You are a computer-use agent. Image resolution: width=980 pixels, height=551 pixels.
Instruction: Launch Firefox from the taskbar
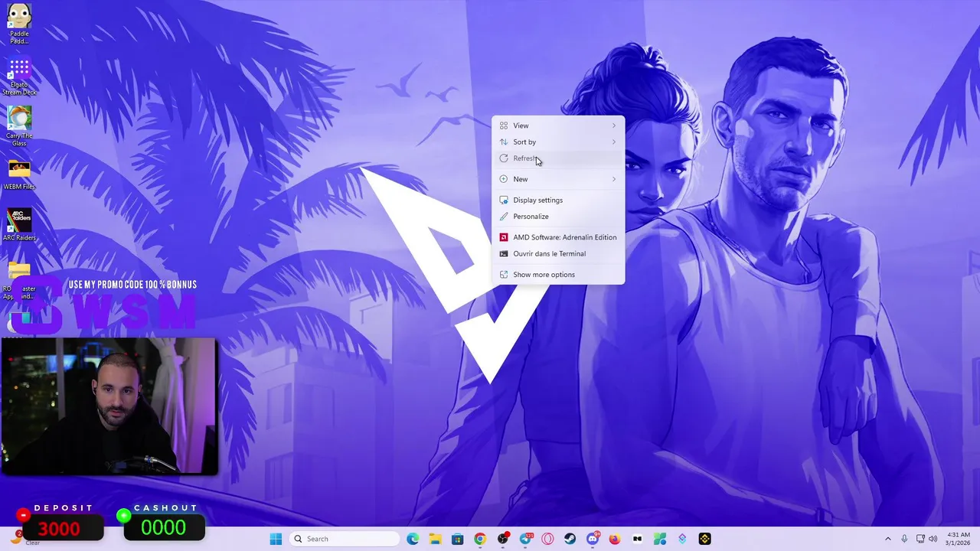click(615, 539)
